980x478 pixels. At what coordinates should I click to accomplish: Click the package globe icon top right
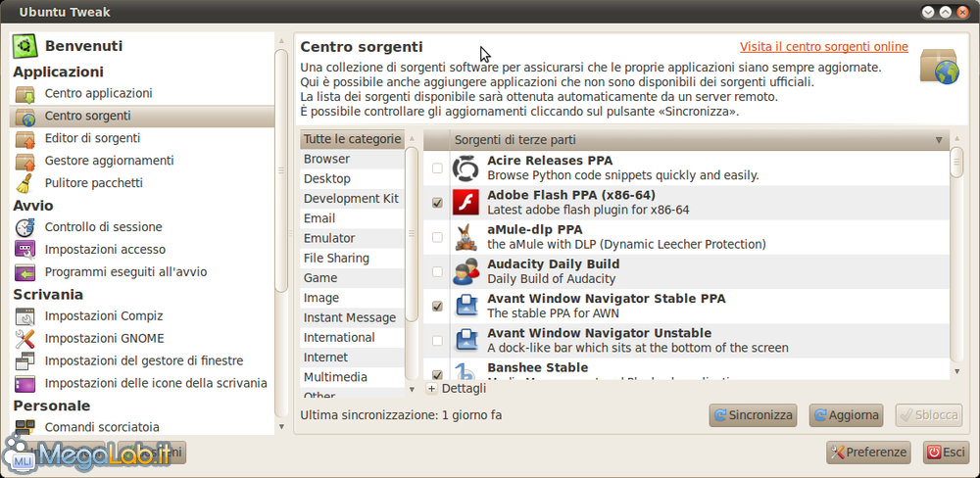pyautogui.click(x=939, y=67)
